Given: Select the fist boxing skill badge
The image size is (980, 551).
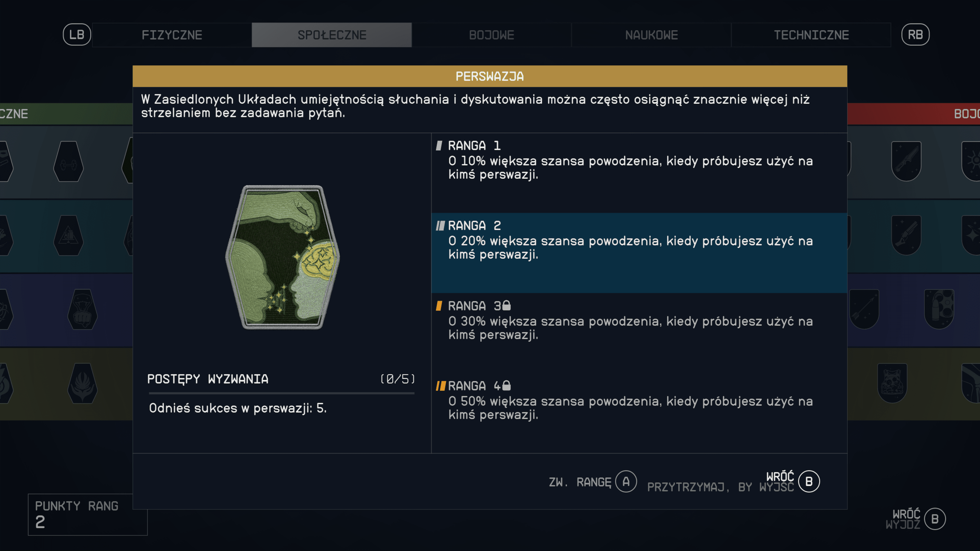Looking at the screenshot, I should (82, 309).
